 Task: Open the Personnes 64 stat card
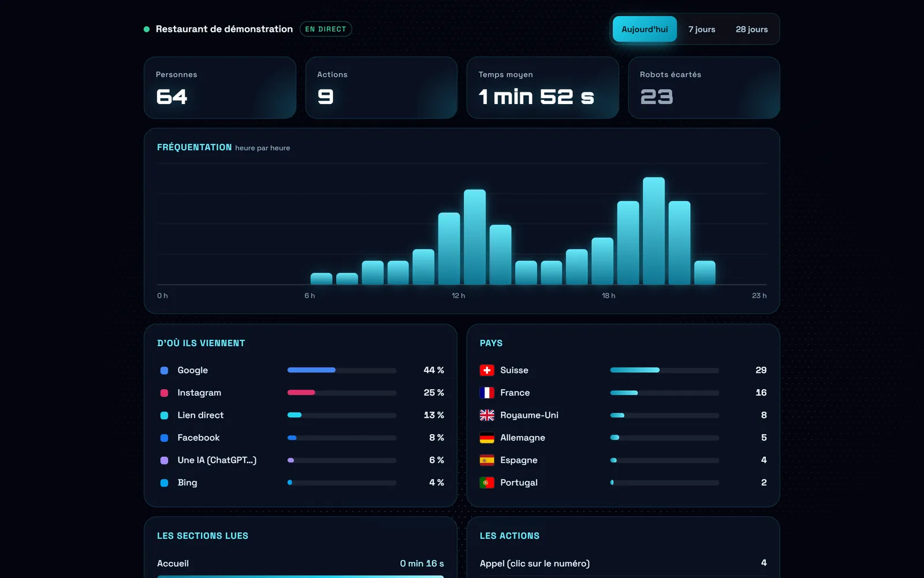(x=220, y=88)
